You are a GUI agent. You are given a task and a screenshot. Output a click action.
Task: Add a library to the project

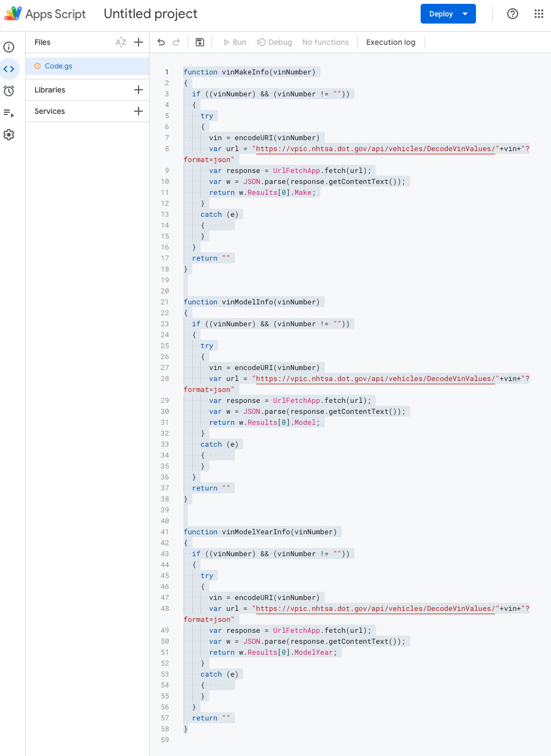[138, 89]
